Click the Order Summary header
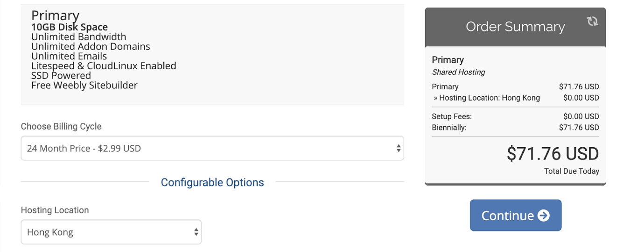Image resolution: width=644 pixels, height=252 pixels. click(x=515, y=27)
